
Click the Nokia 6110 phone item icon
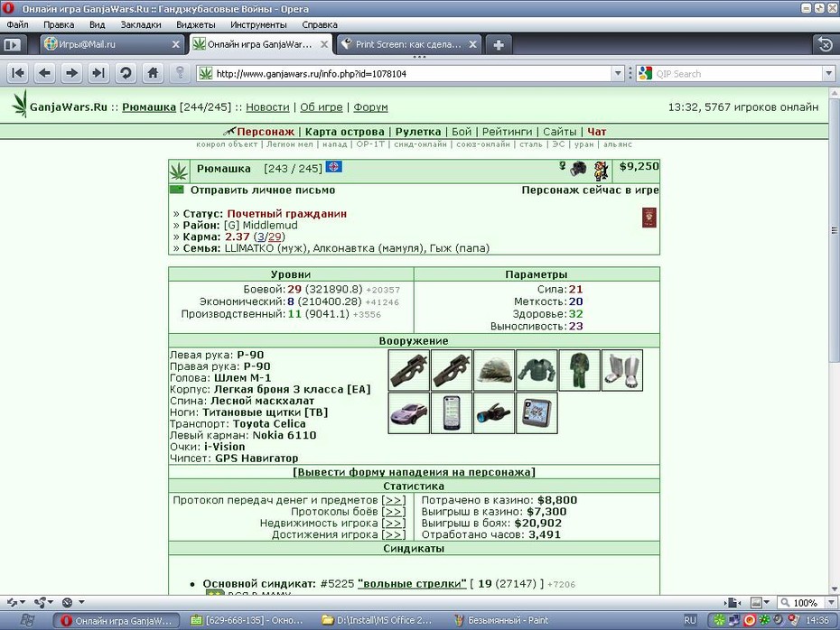pyautogui.click(x=452, y=412)
